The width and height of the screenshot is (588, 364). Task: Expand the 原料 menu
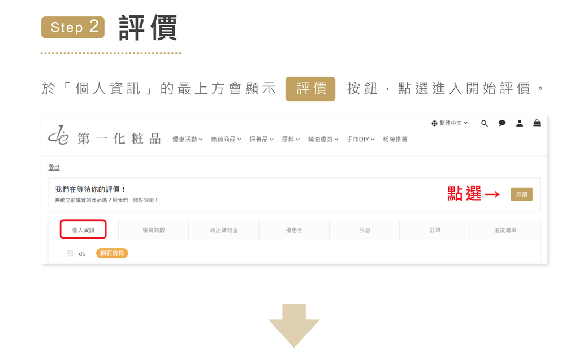(x=291, y=139)
